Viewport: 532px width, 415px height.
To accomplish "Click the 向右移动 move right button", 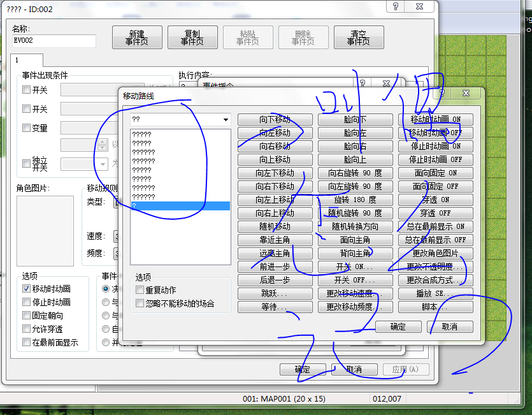I will 275,147.
